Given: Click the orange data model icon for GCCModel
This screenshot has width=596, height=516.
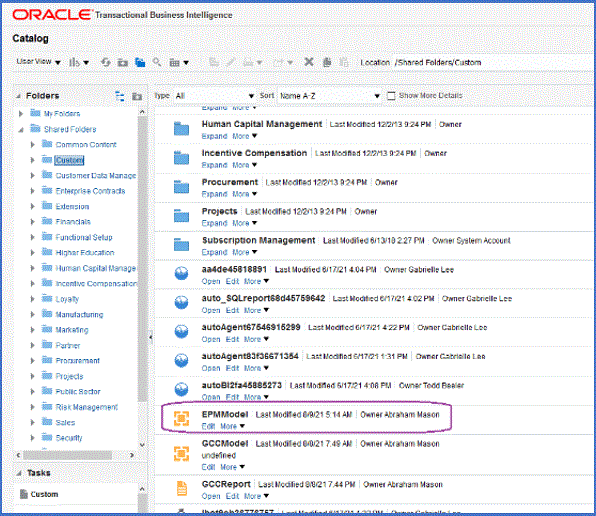Looking at the screenshot, I should coord(181,453).
